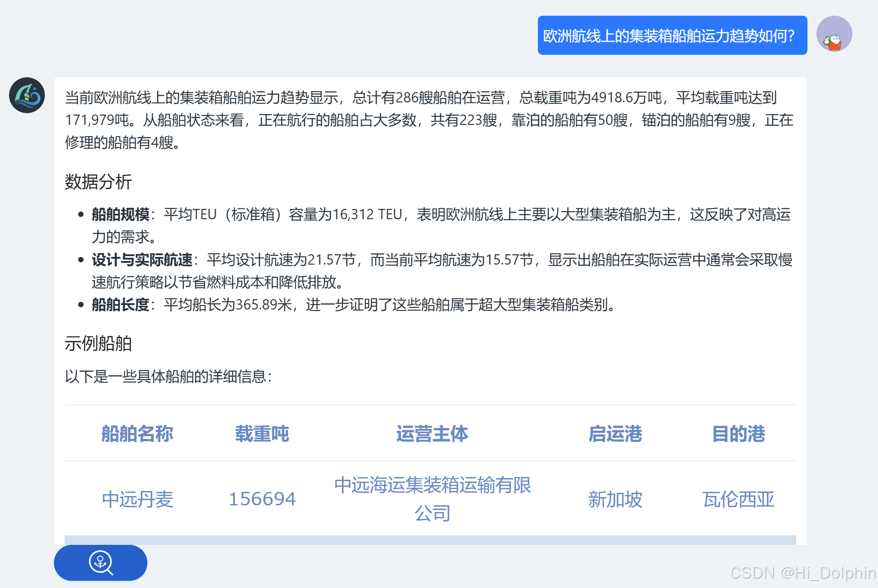
Task: Click the 载重吨 column header
Action: (262, 433)
